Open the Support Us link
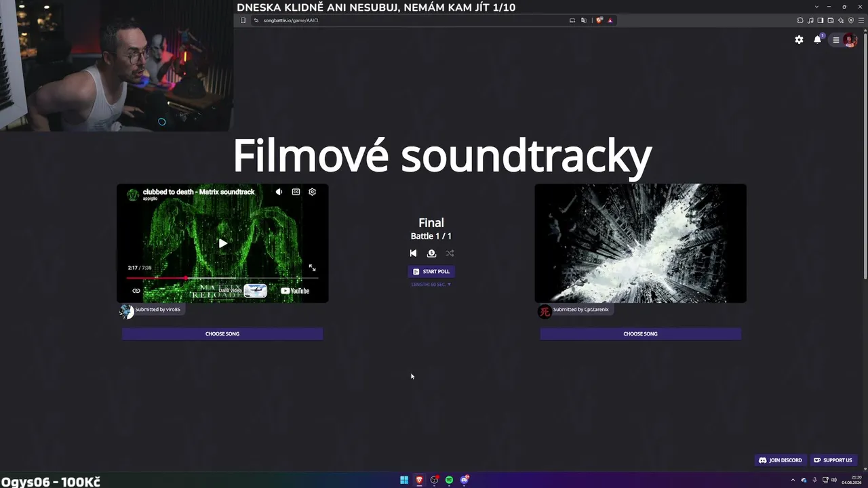Image resolution: width=868 pixels, height=488 pixels. (833, 460)
